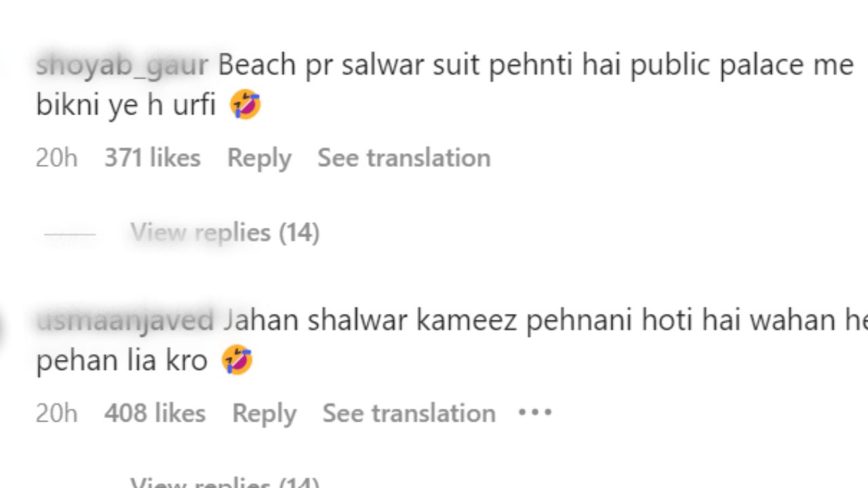This screenshot has width=868, height=488.
Task: Click the divider line beside first View replies
Action: [70, 235]
